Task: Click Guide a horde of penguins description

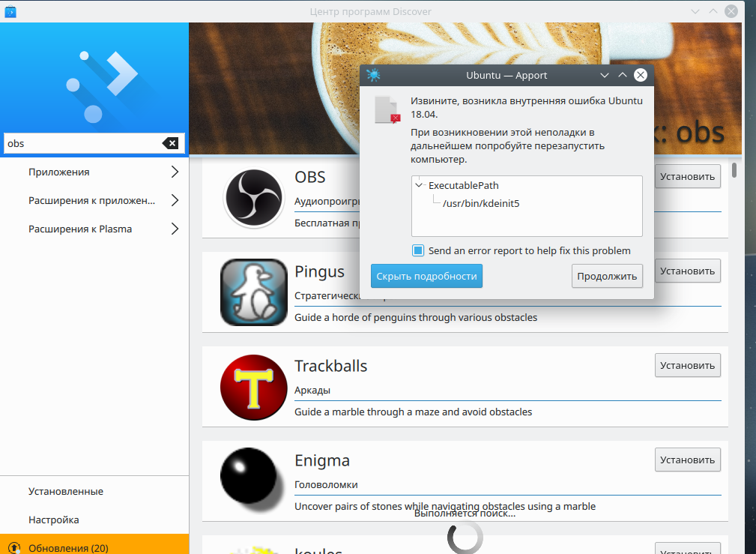Action: 416,318
